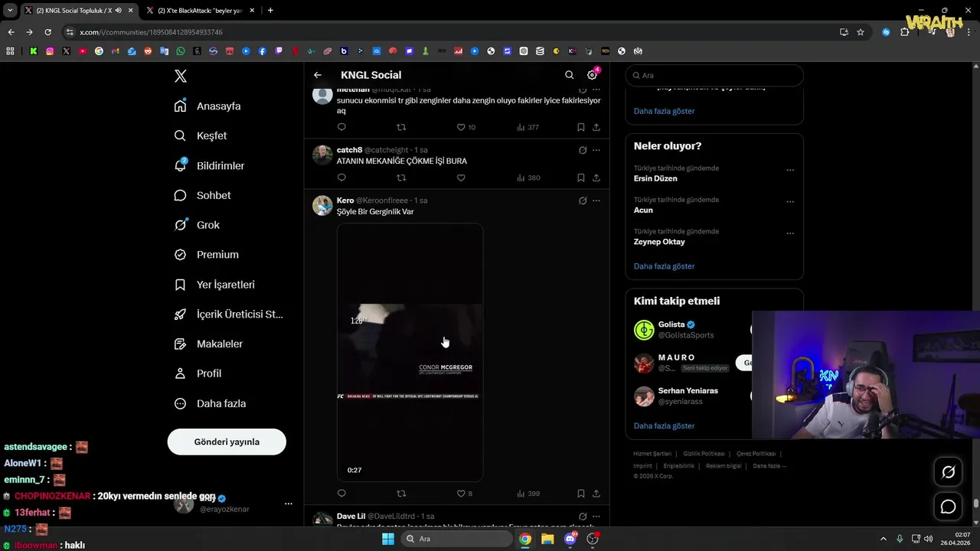Image resolution: width=980 pixels, height=551 pixels.
Task: Open the Acun trending topic
Action: (643, 210)
